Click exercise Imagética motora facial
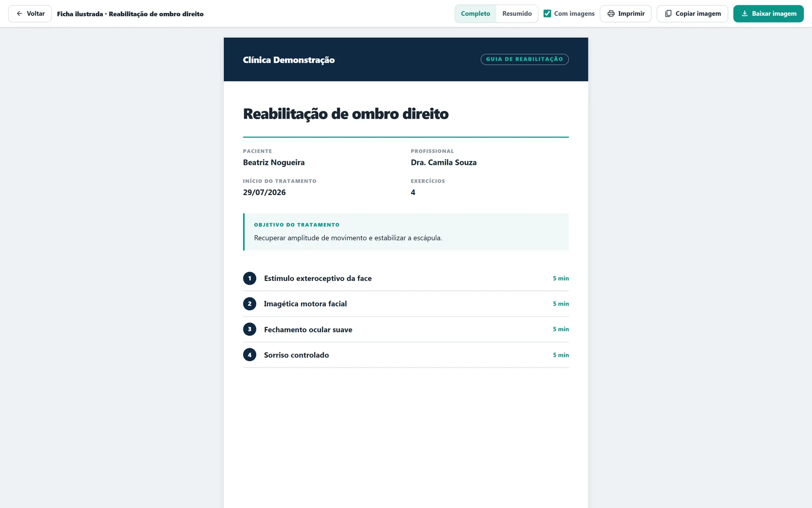Image resolution: width=812 pixels, height=508 pixels. point(305,304)
